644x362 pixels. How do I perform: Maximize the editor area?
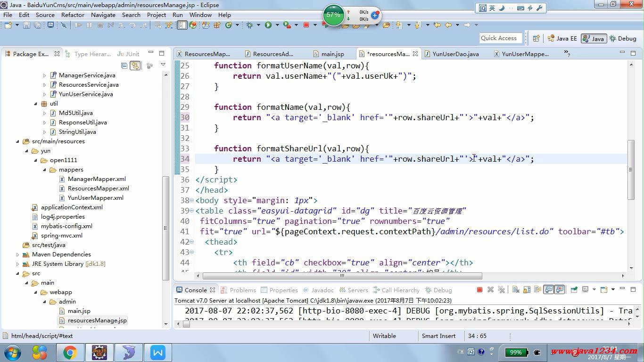click(633, 53)
